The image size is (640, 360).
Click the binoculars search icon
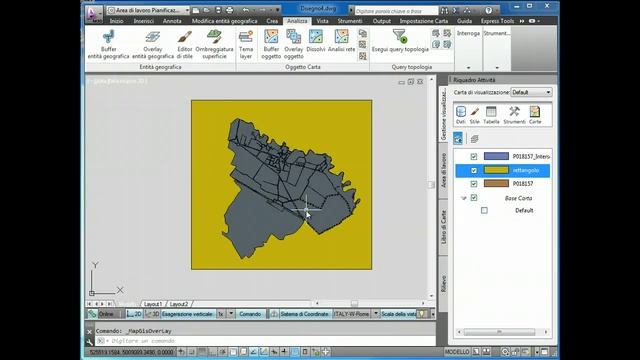(x=444, y=11)
